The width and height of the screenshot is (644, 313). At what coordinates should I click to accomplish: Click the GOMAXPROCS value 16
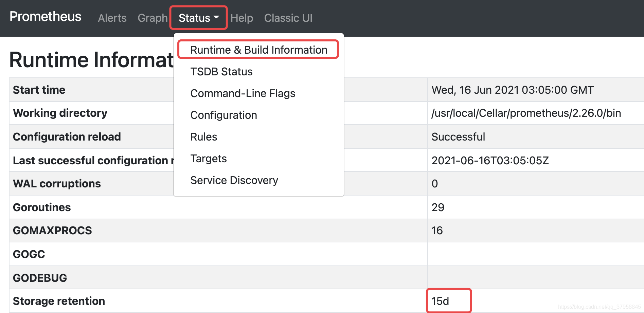pos(437,231)
